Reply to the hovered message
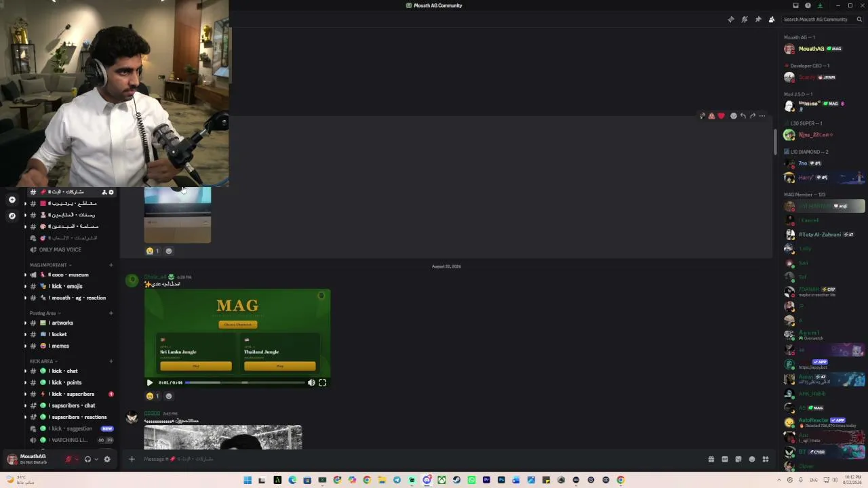Screen dimensions: 868x488 743,116
